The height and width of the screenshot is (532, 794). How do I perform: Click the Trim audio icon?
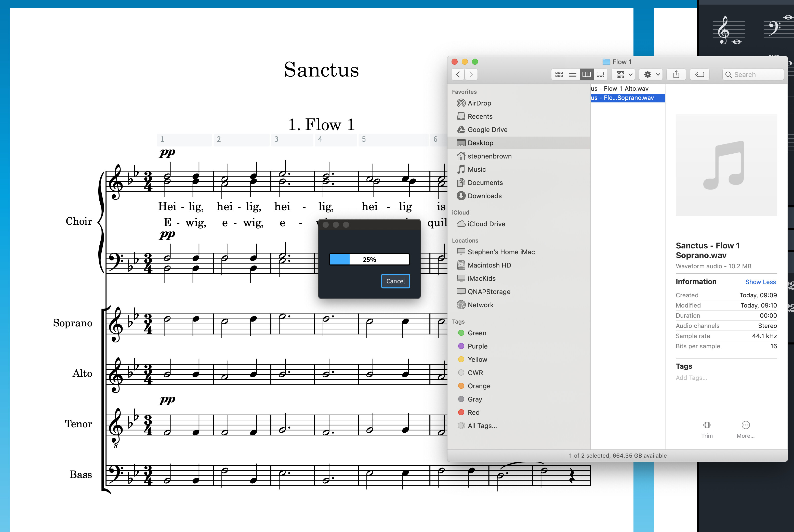(x=707, y=425)
